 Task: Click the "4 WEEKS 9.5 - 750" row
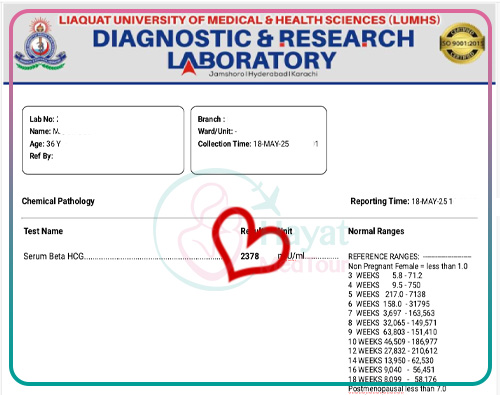tap(384, 285)
